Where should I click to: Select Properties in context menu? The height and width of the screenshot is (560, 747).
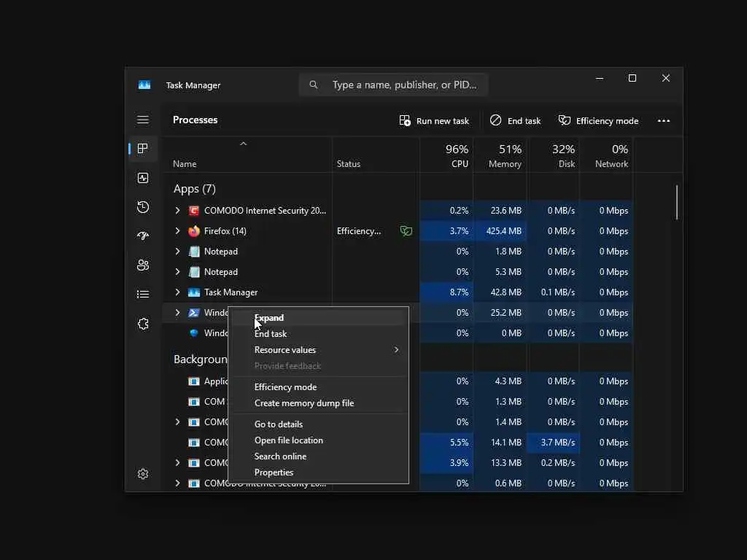pos(318,472)
